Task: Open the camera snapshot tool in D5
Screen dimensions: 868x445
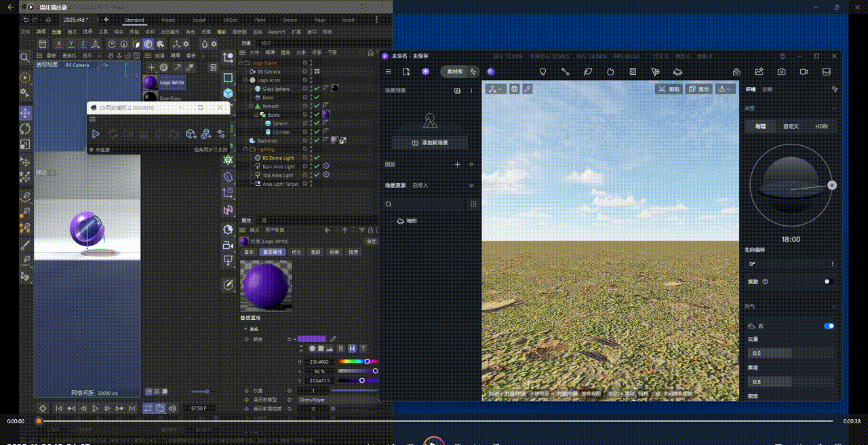Action: coord(782,71)
